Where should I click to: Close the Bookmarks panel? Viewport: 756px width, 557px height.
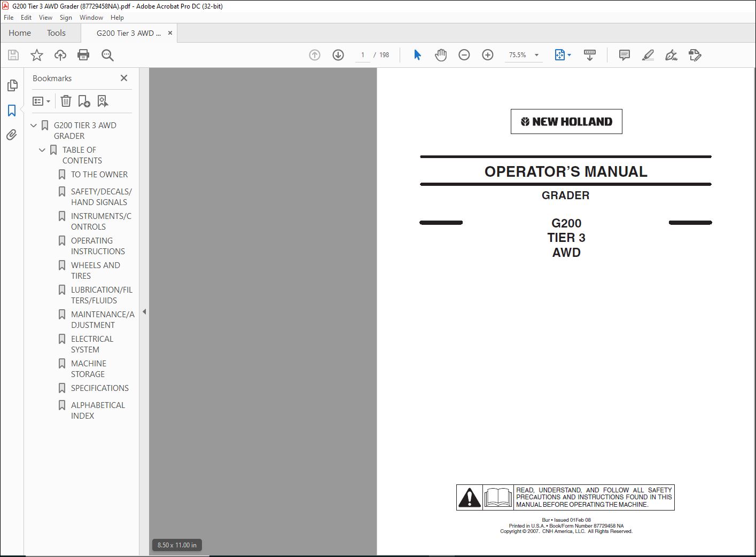click(124, 78)
